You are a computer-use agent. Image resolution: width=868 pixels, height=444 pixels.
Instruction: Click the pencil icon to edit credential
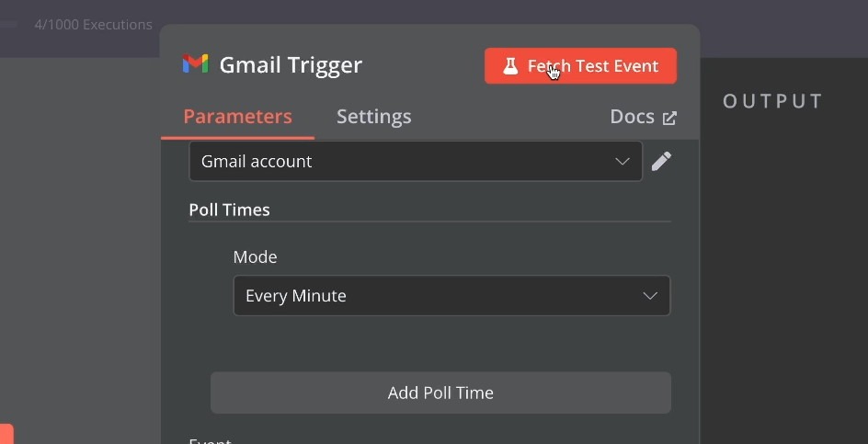661,162
